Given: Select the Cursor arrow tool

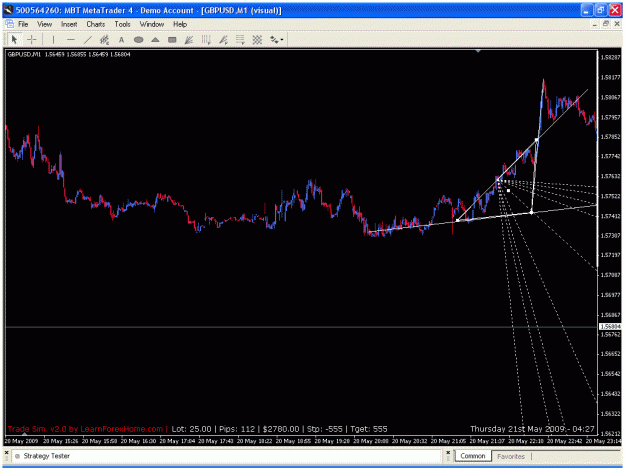Looking at the screenshot, I should click(x=14, y=39).
